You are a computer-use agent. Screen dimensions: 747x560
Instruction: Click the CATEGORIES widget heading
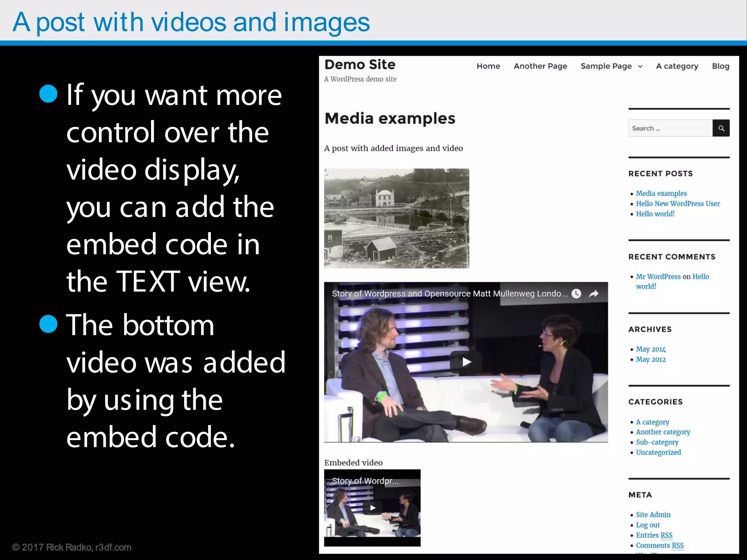click(655, 402)
